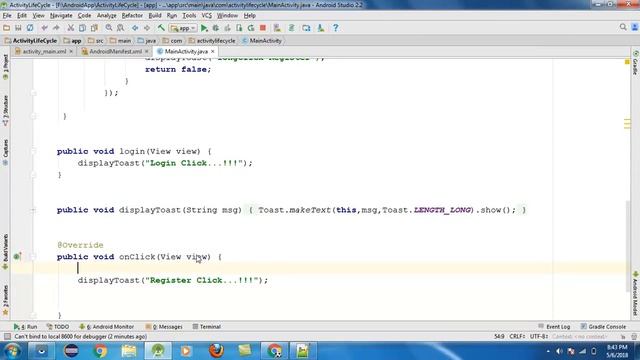Click the Save All toolbar icon
640x360 pixels.
pos(18,28)
